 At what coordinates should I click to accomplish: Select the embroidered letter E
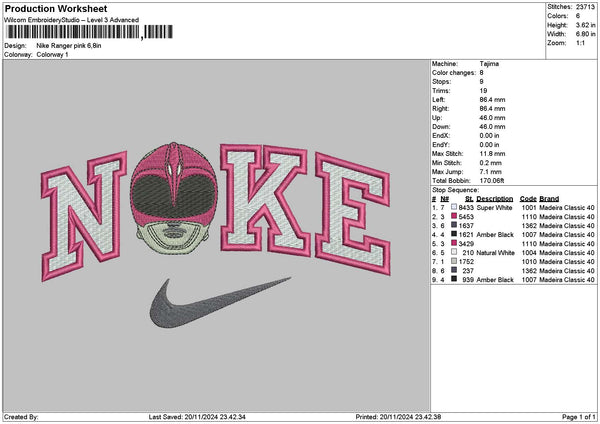(353, 214)
